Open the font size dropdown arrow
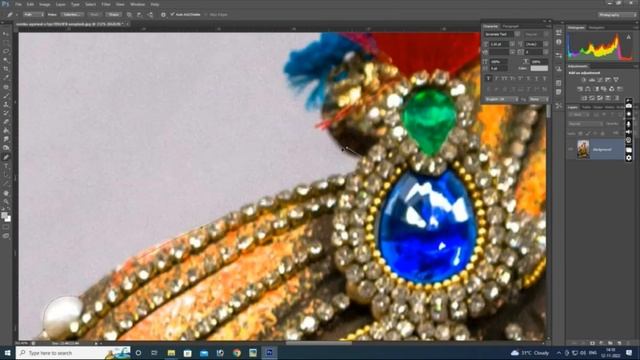 point(512,44)
